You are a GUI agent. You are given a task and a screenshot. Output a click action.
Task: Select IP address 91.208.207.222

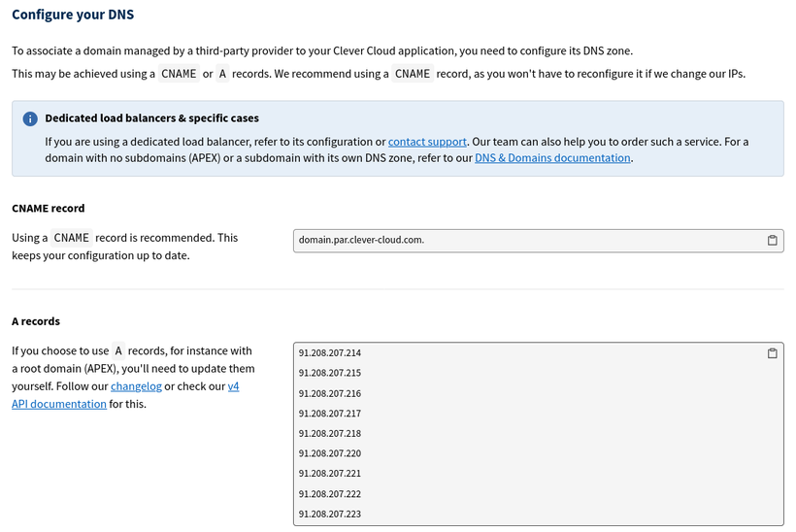click(330, 494)
